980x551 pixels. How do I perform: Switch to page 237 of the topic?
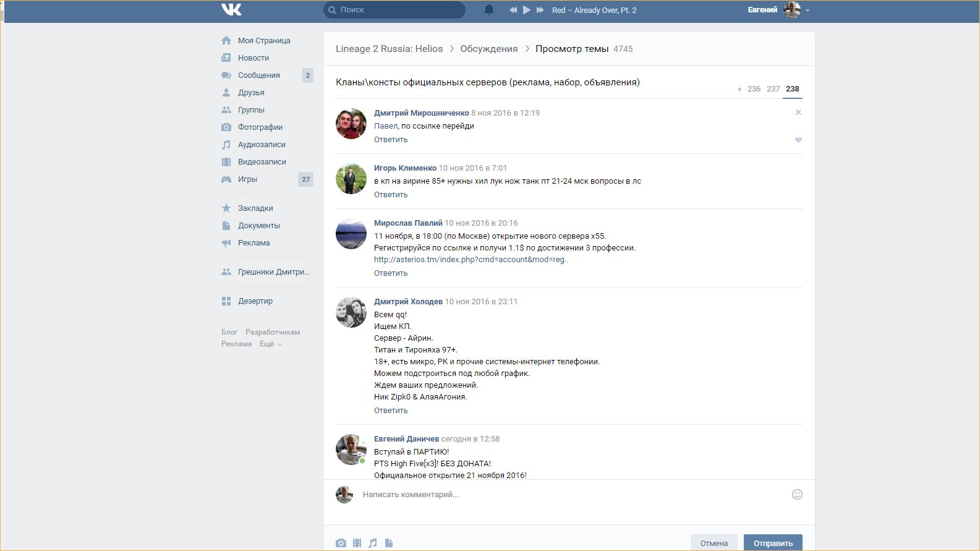(x=773, y=89)
